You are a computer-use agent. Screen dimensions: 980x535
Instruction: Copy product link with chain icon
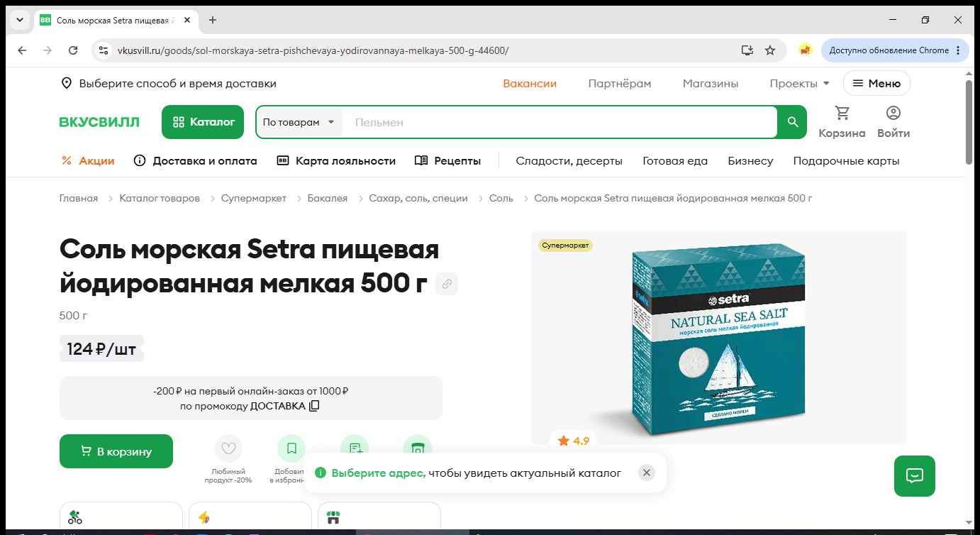447,284
